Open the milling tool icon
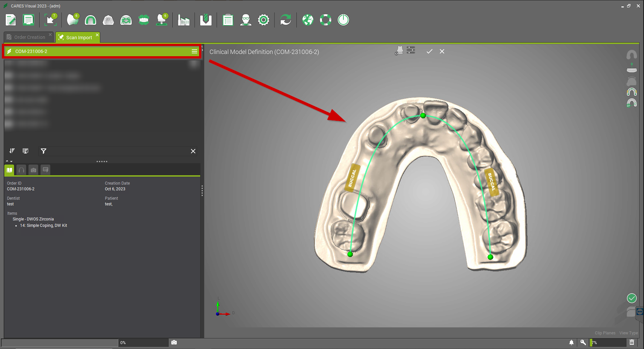Image resolution: width=644 pixels, height=349 pixels. pos(205,20)
